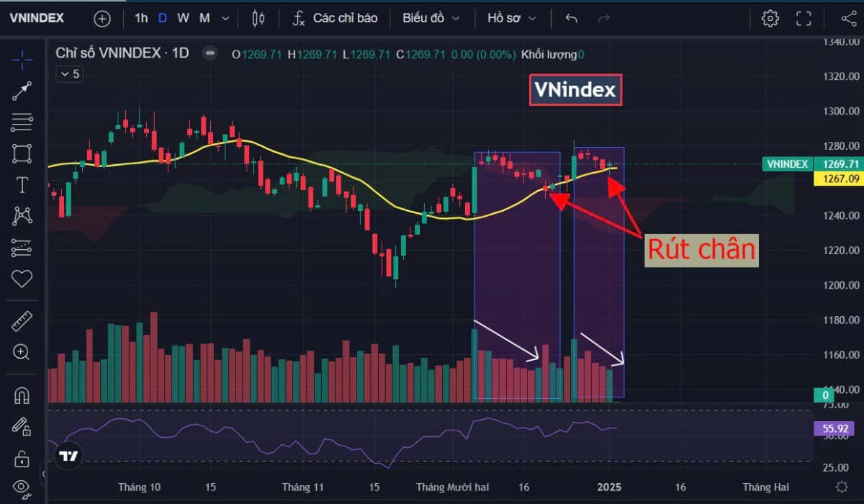Click the Tháng 10 date axis label
The image size is (864, 504).
[140, 487]
